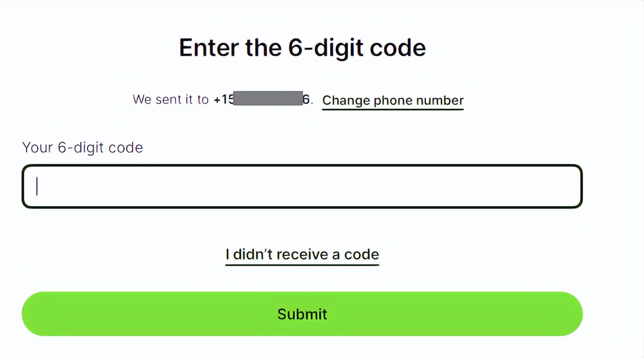Request a new code via the resend link
644x358 pixels.
302,254
